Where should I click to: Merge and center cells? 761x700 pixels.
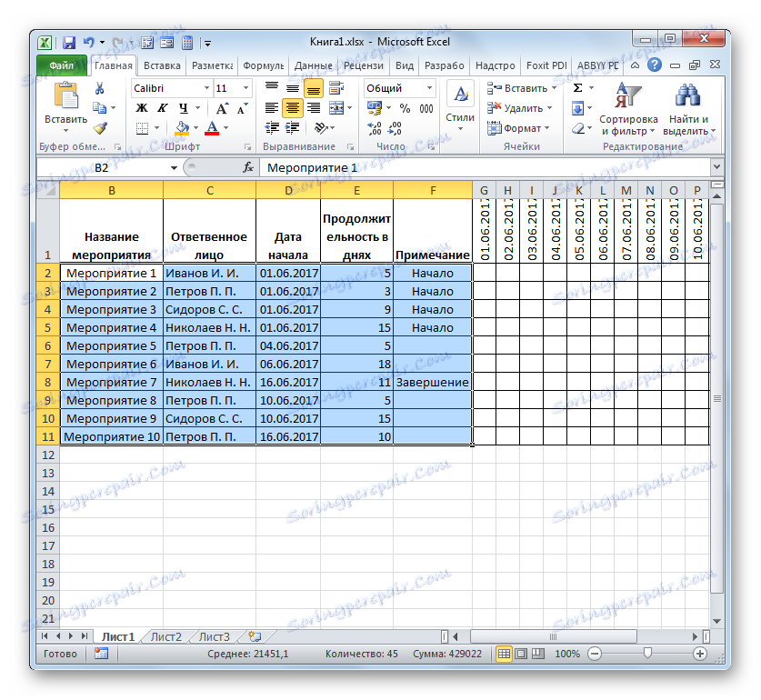click(336, 108)
